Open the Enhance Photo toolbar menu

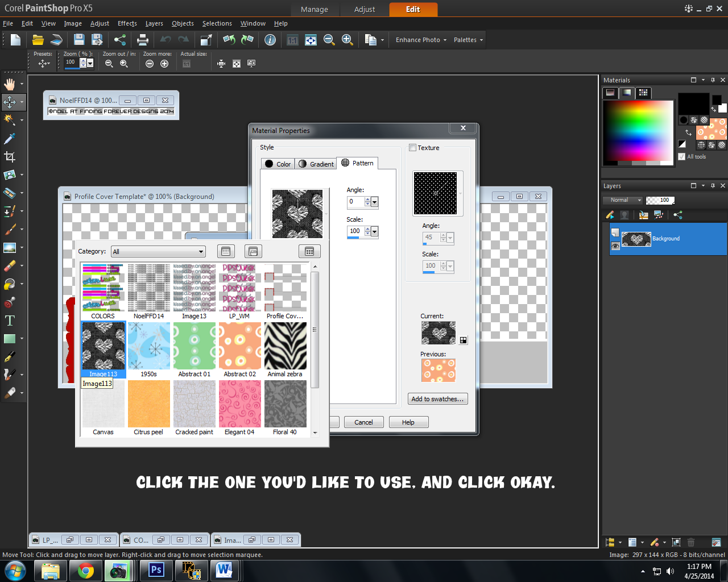tap(420, 40)
